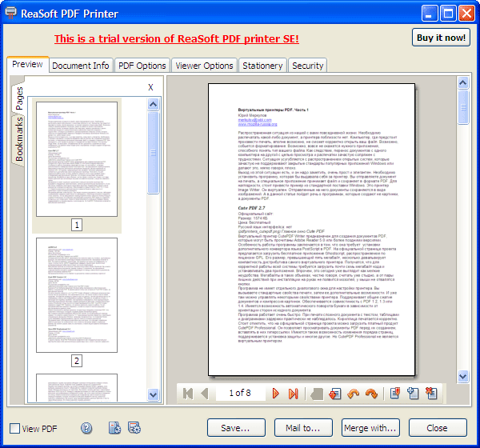This screenshot has height=448, width=480.
Task: Open the Viewer Options tab
Action: point(204,66)
